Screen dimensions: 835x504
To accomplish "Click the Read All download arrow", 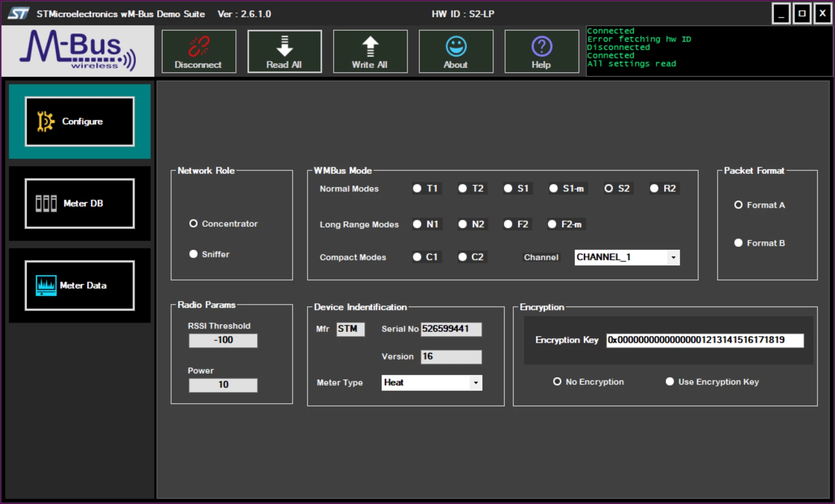I will click(284, 46).
